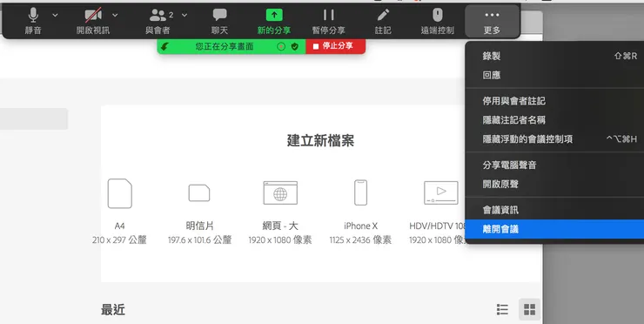Viewport: 644px width, 324px height.
Task: Click the 您正在分享畫面 status text
Action: (x=225, y=46)
